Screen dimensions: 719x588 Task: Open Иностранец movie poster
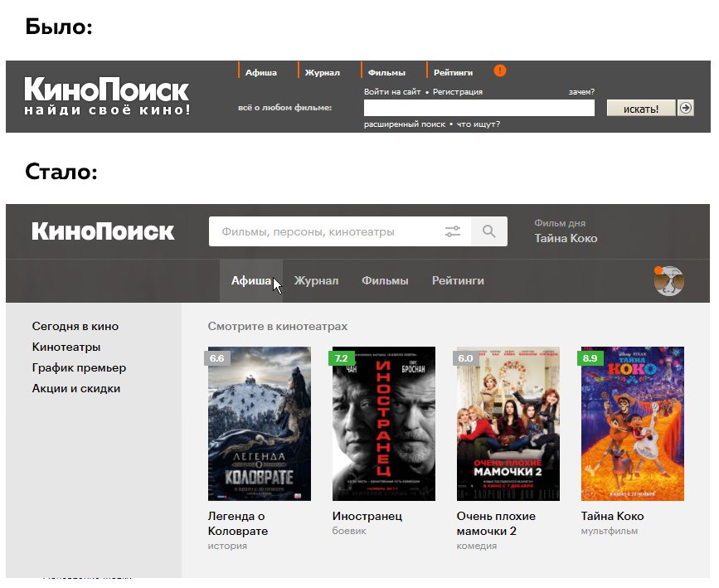[x=384, y=424]
